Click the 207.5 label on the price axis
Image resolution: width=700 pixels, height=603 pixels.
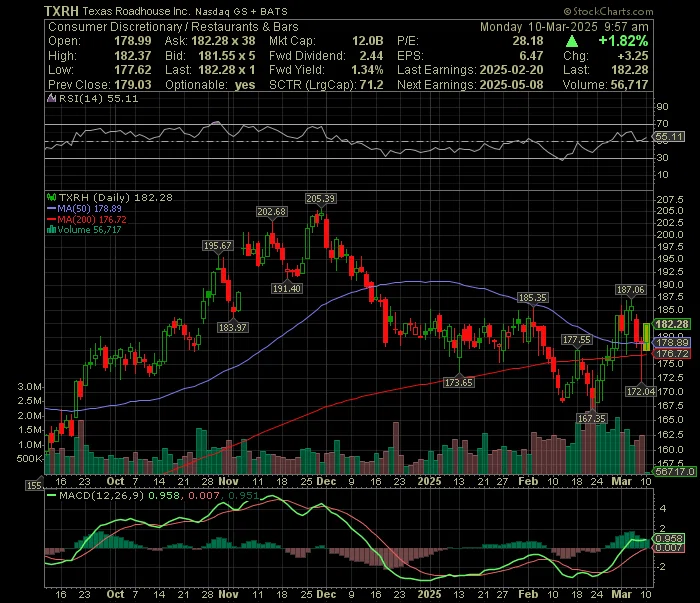(670, 199)
